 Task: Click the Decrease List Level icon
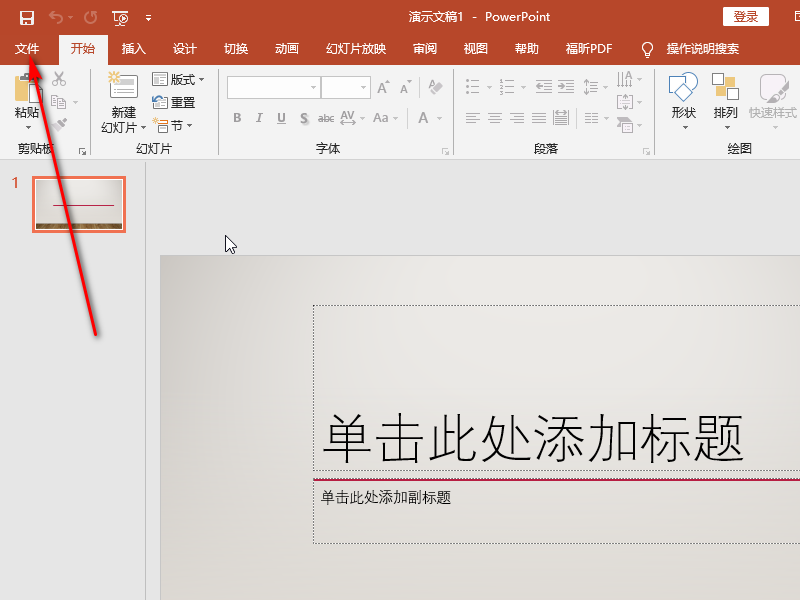[544, 87]
